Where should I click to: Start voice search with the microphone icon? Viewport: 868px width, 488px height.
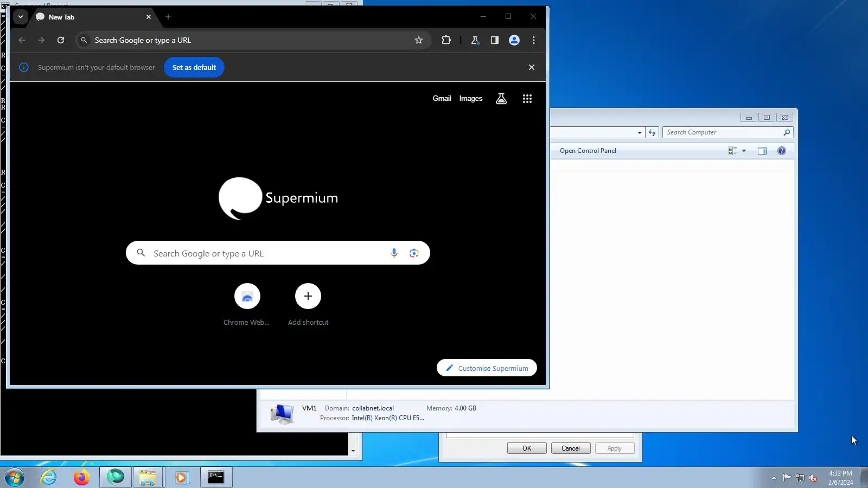(x=394, y=253)
